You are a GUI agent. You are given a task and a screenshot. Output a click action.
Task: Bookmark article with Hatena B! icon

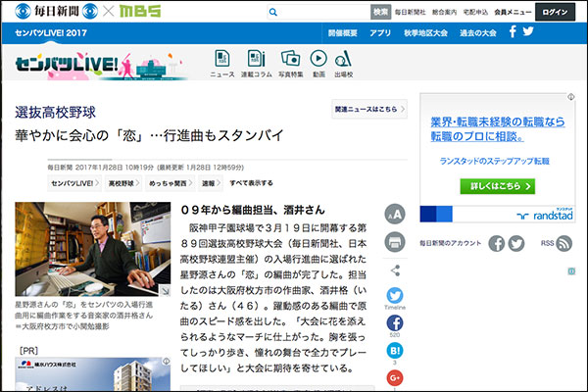click(x=395, y=351)
